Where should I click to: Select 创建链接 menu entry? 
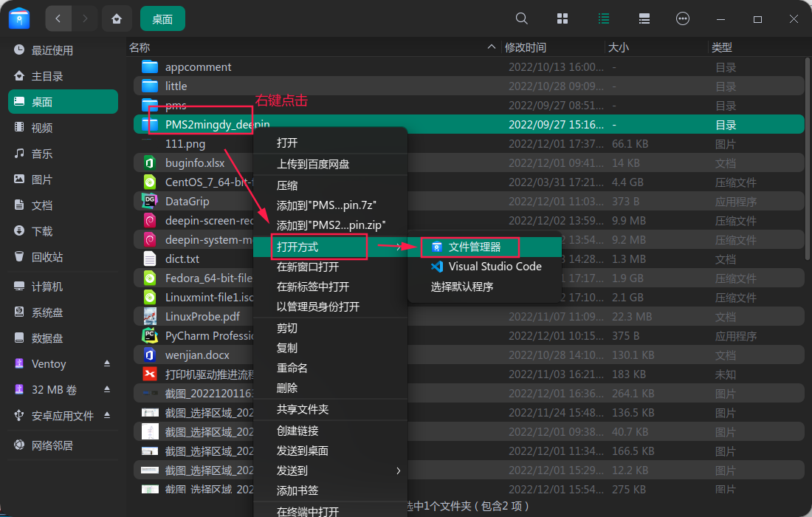pos(330,431)
